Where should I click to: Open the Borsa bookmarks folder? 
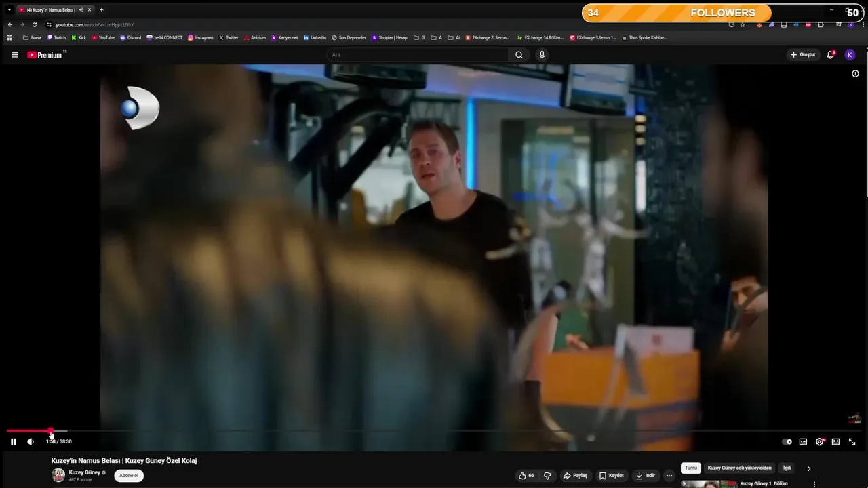[x=32, y=37]
